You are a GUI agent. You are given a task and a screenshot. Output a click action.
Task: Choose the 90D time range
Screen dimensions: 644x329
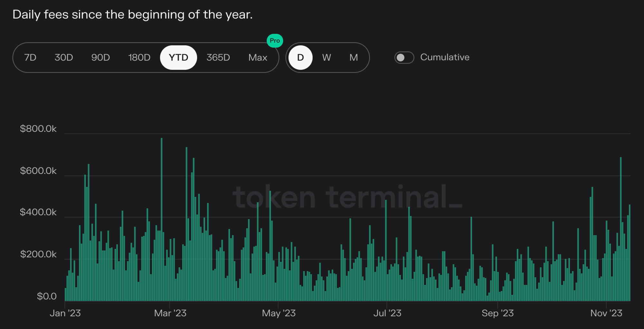[100, 58]
